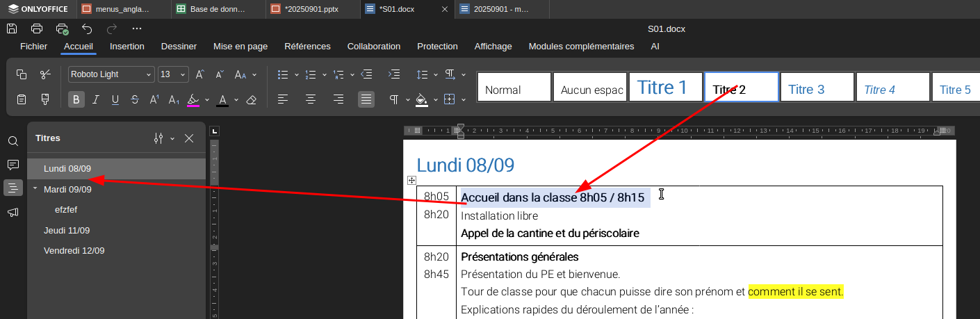Align text left
Screen dimensions: 980x319
pyautogui.click(x=283, y=99)
